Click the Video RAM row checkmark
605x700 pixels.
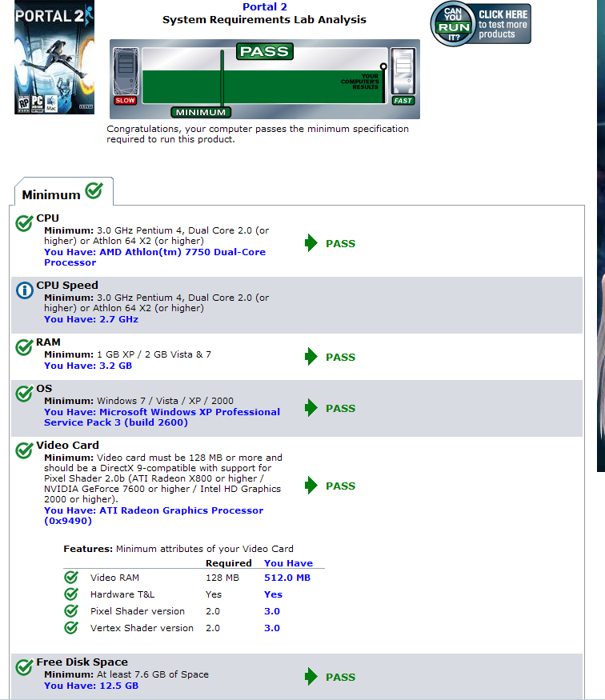[x=71, y=578]
